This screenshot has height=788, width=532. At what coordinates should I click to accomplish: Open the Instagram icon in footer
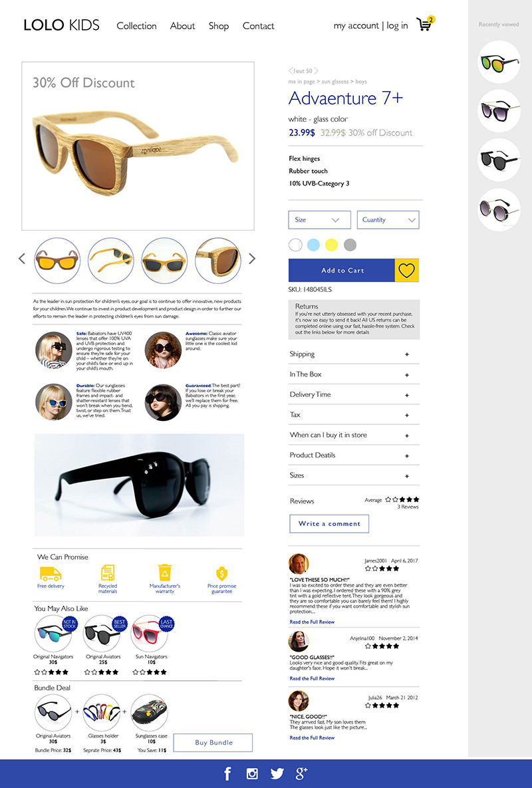click(252, 773)
